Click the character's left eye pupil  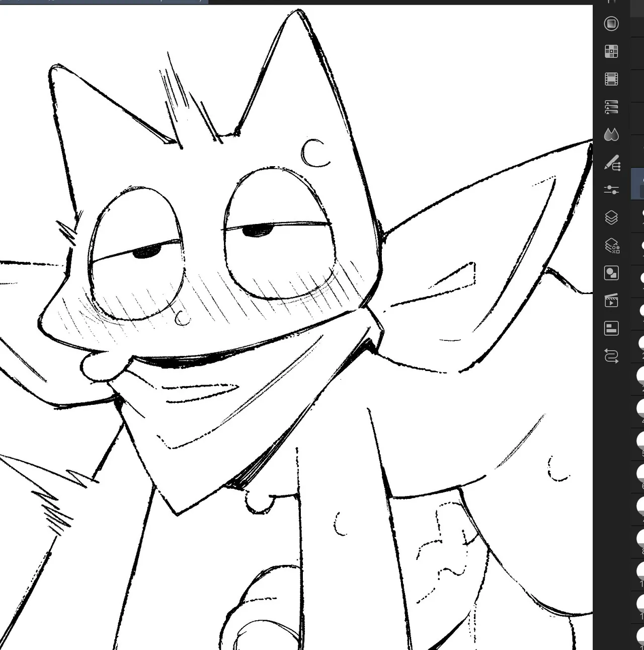click(147, 251)
